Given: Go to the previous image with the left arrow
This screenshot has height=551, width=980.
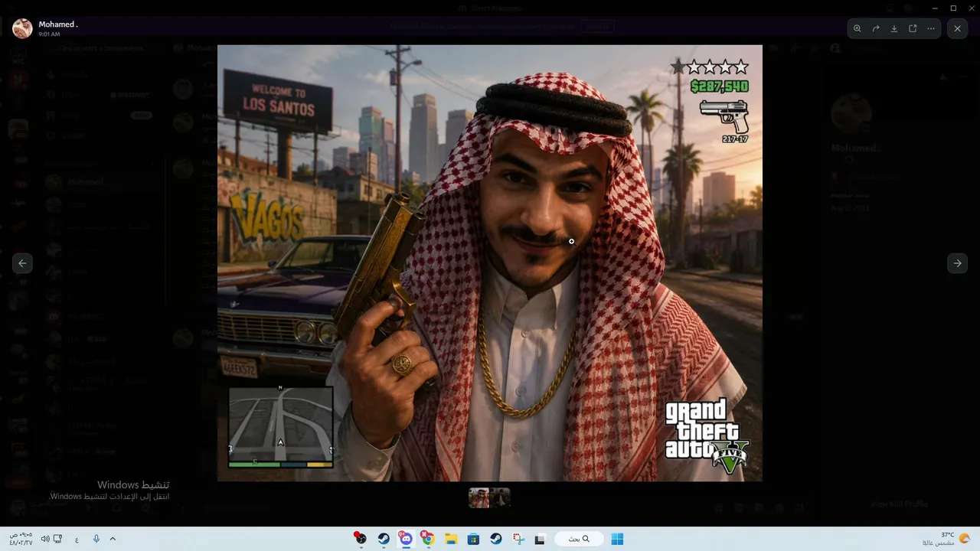Looking at the screenshot, I should pyautogui.click(x=22, y=263).
